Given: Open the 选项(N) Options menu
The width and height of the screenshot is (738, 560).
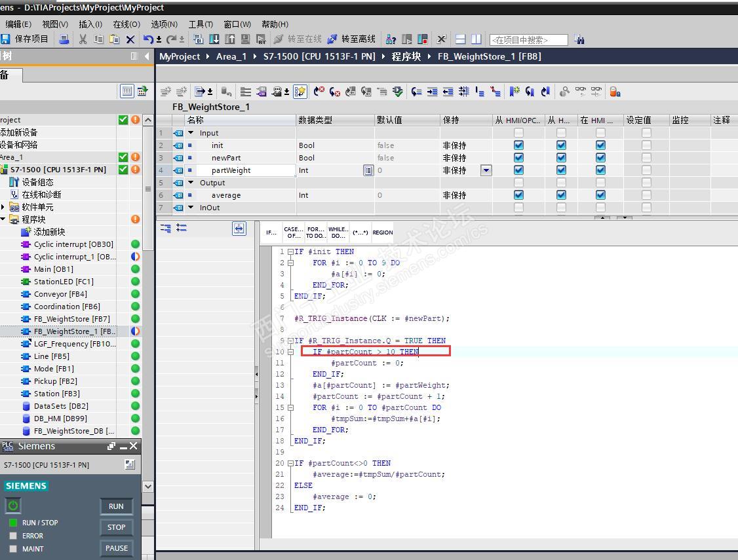Looking at the screenshot, I should 164,24.
